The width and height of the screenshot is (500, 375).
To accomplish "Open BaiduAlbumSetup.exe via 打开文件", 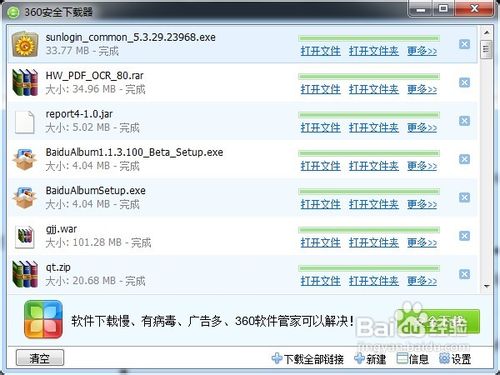I will pos(320,204).
